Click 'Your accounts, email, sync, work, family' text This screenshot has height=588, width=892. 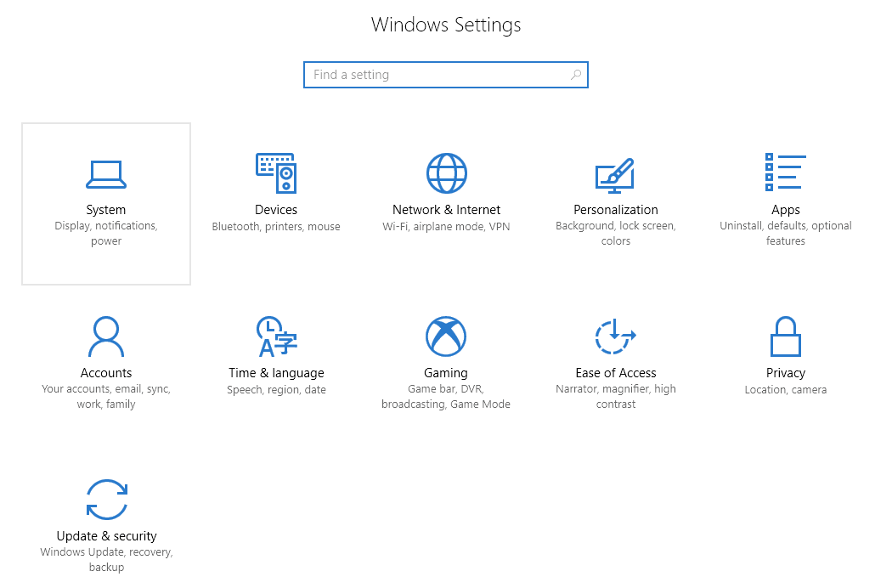[106, 396]
